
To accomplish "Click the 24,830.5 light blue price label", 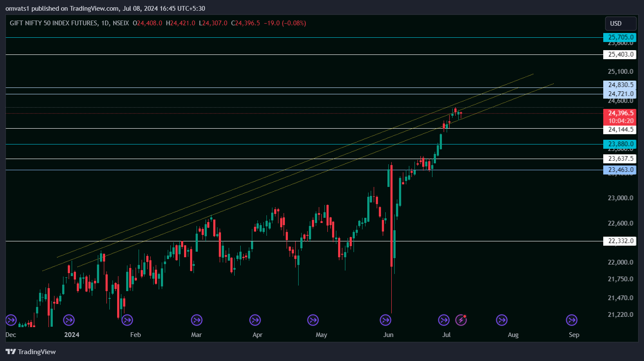I will click(620, 85).
